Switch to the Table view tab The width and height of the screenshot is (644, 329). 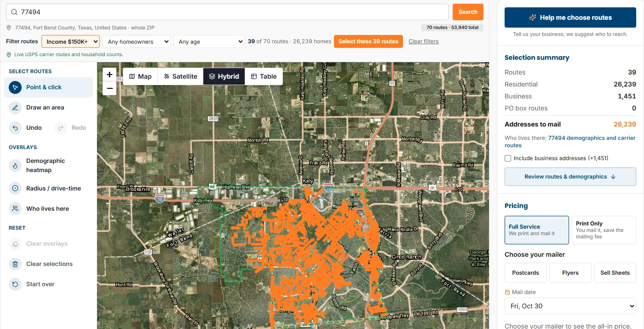click(x=264, y=76)
